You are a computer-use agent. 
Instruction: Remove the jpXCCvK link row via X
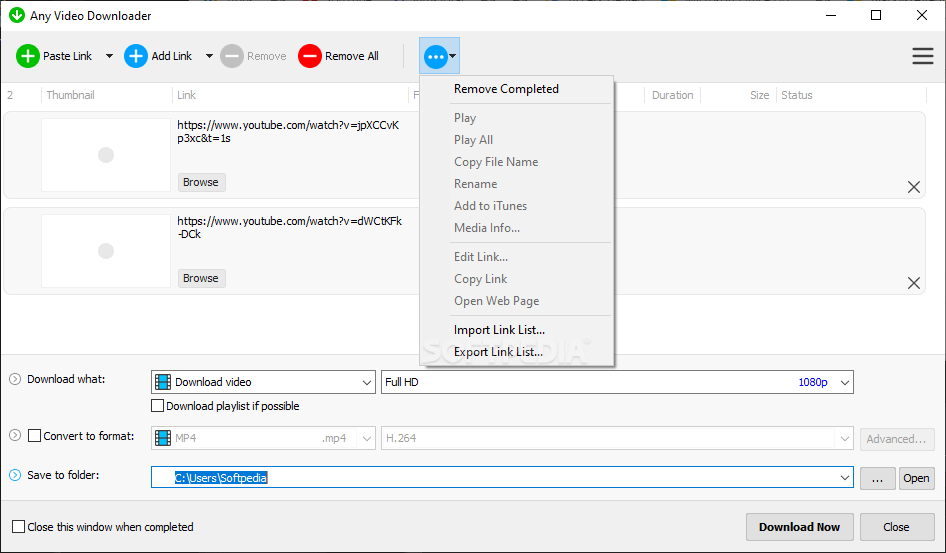pyautogui.click(x=913, y=187)
